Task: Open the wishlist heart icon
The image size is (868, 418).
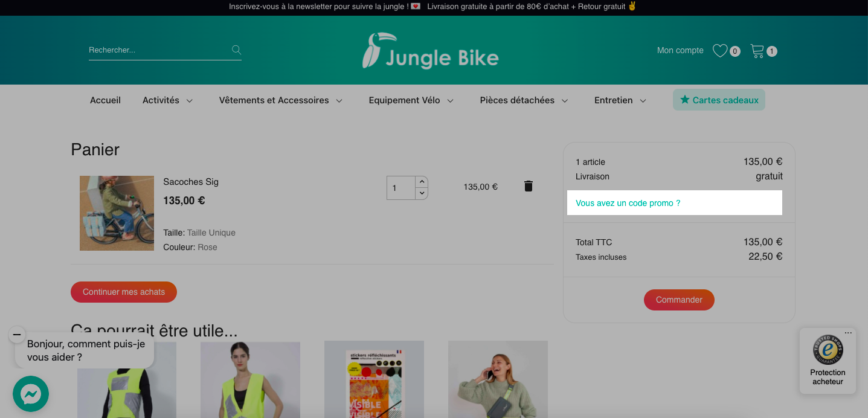Action: pos(720,51)
